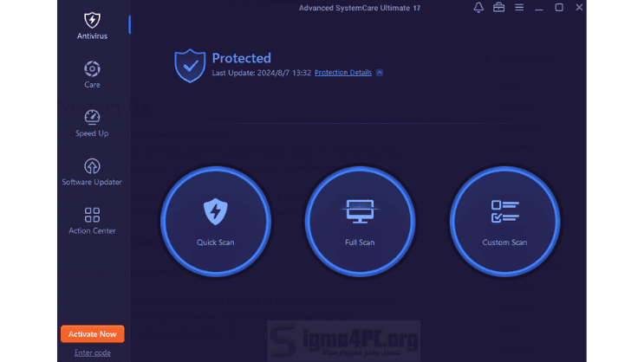
Task: Open the toolbox briefcase icon
Action: tap(499, 8)
